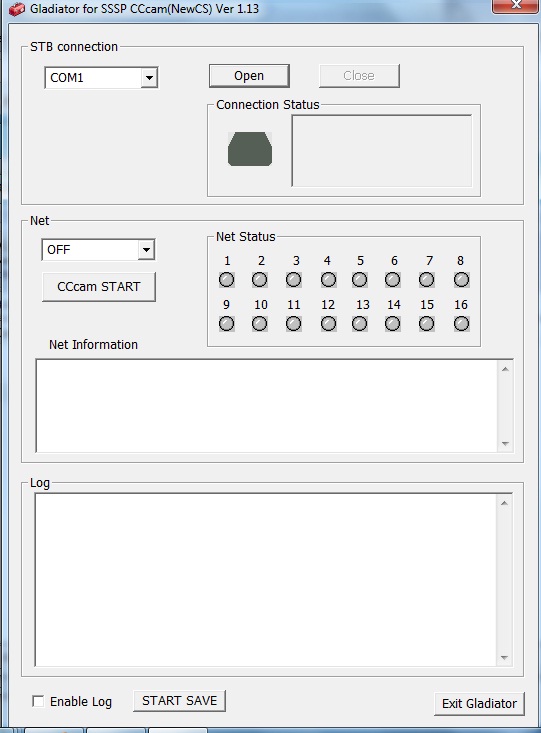
Task: Click Net Status indicator light 5
Action: pos(360,280)
